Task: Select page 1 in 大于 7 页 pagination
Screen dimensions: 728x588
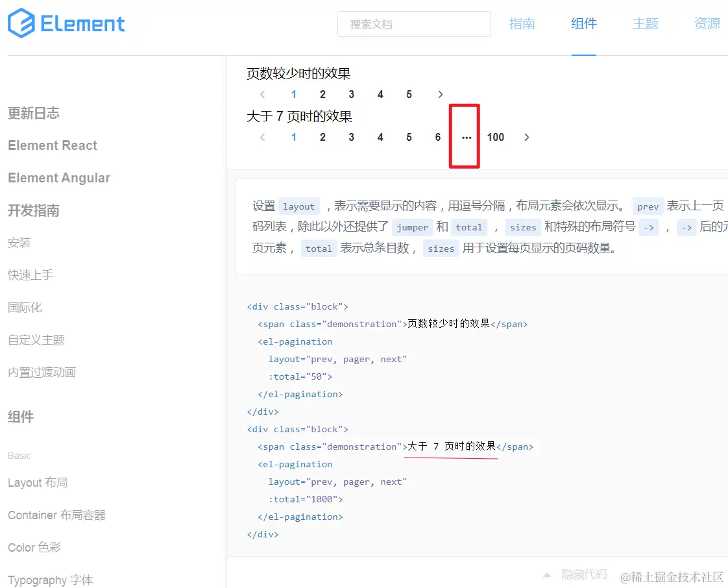Action: 293,137
